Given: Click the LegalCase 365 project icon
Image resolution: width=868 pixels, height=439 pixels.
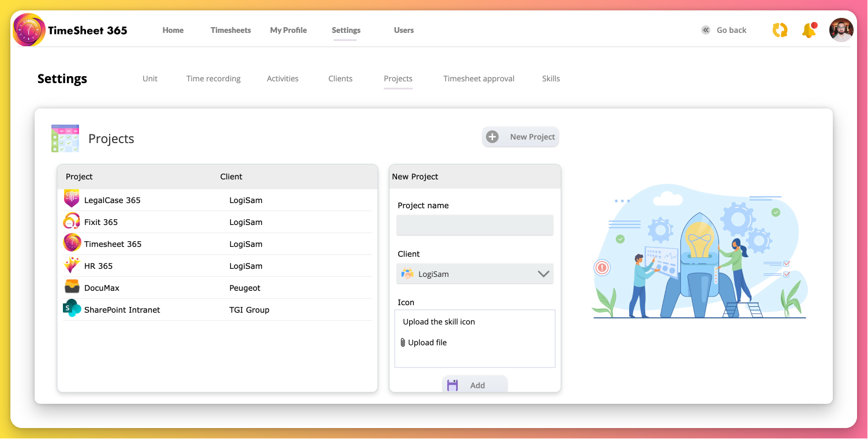Looking at the screenshot, I should tap(72, 199).
